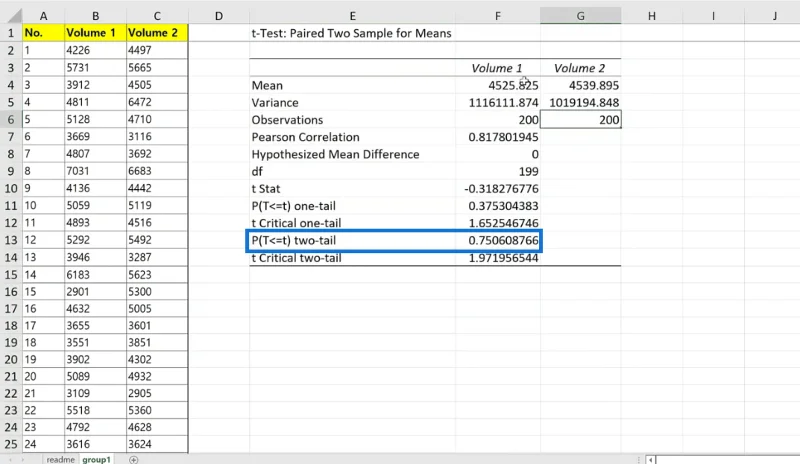The image size is (800, 464).
Task: Select column D header
Action: pos(219,16)
